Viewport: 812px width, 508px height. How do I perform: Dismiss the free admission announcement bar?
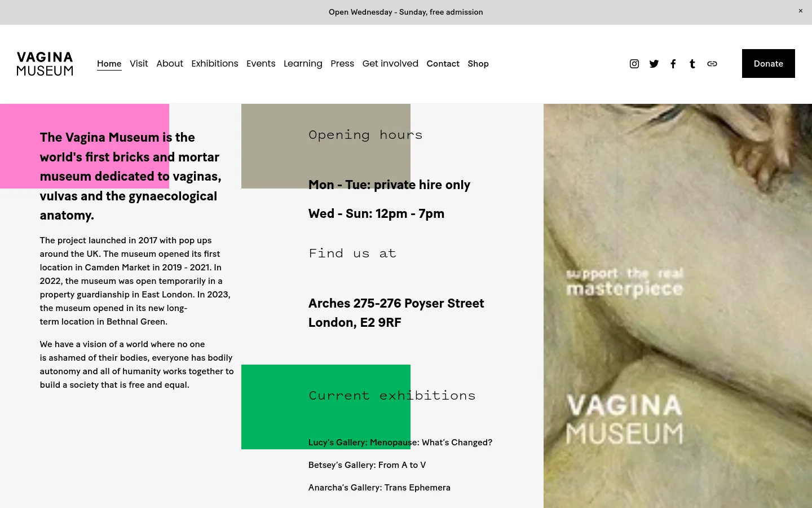(800, 11)
